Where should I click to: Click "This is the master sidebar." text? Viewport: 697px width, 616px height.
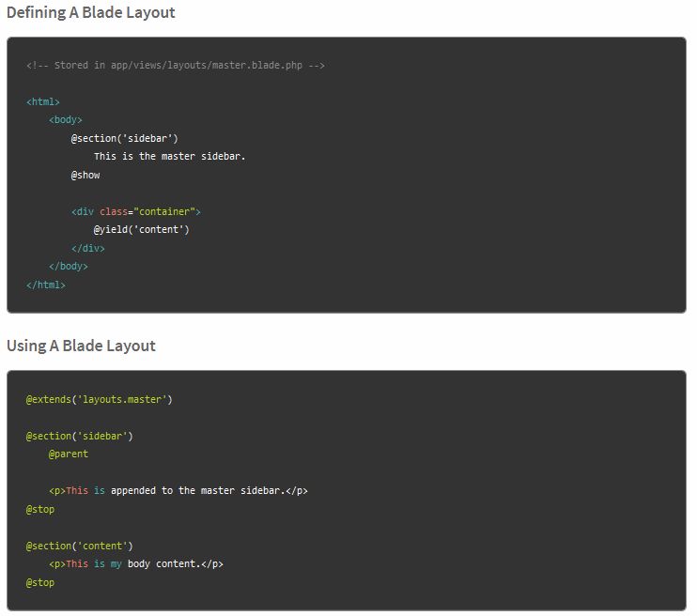(169, 157)
